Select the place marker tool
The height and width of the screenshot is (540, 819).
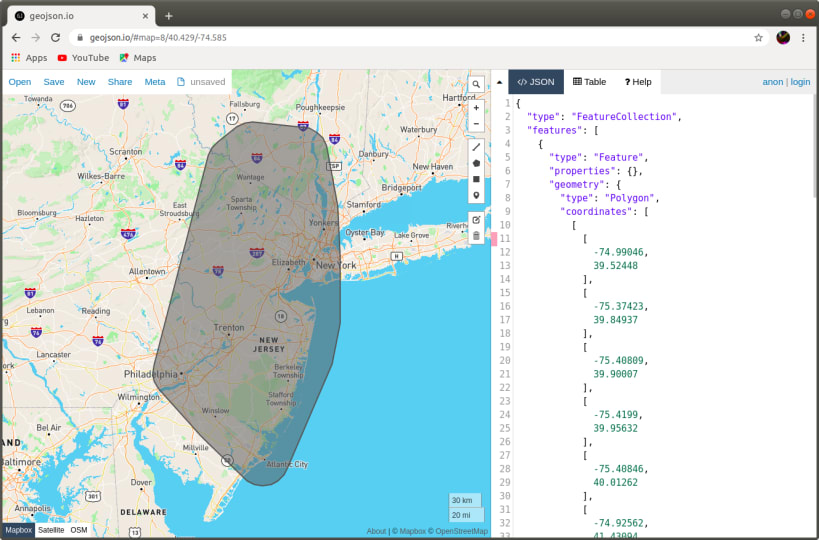pos(476,195)
